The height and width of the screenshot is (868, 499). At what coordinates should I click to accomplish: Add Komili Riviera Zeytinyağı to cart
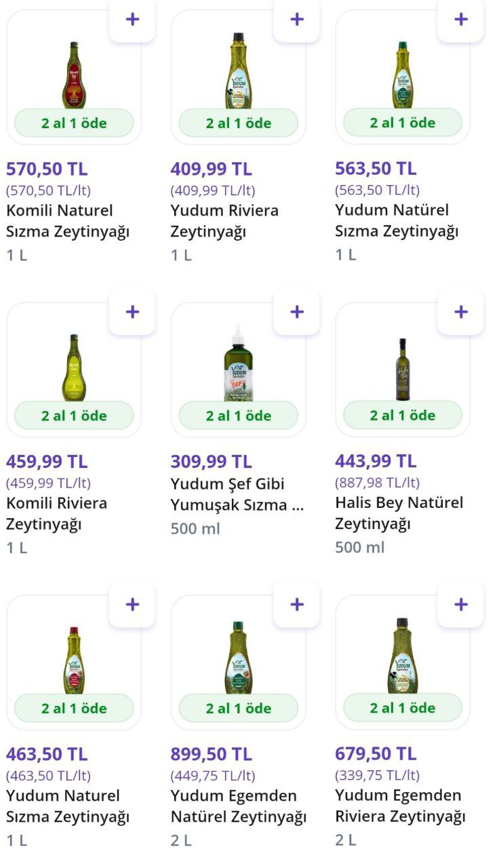132,312
